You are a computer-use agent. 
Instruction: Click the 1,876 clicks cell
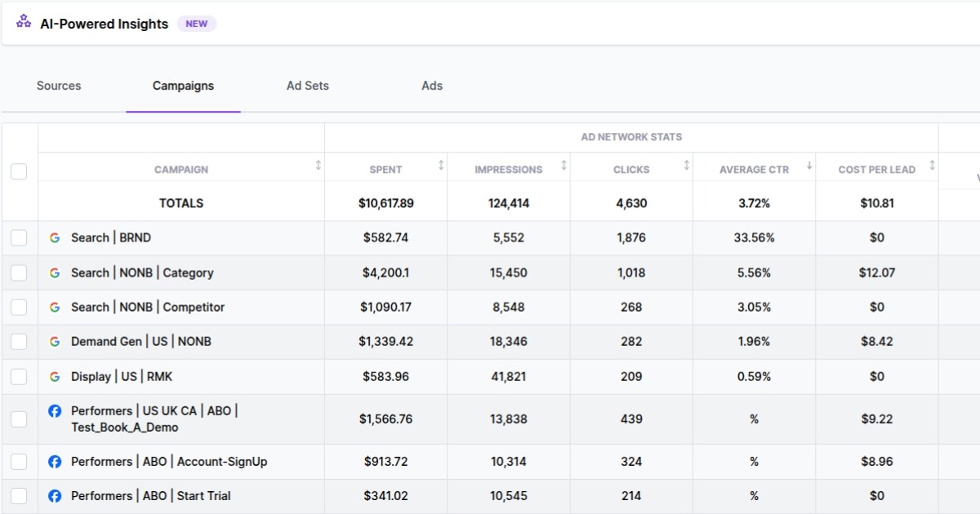(x=631, y=238)
